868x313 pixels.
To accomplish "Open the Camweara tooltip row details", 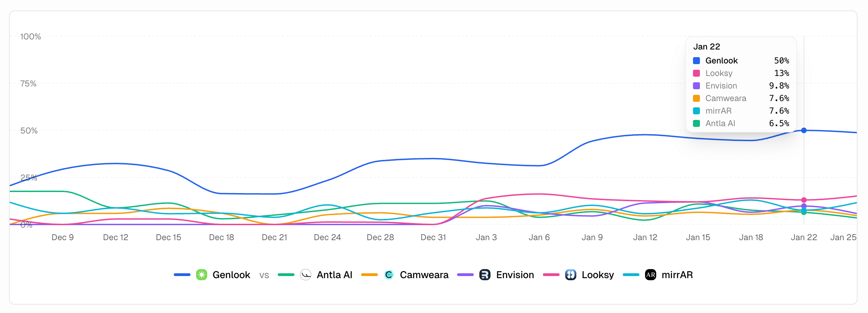I will coord(726,98).
